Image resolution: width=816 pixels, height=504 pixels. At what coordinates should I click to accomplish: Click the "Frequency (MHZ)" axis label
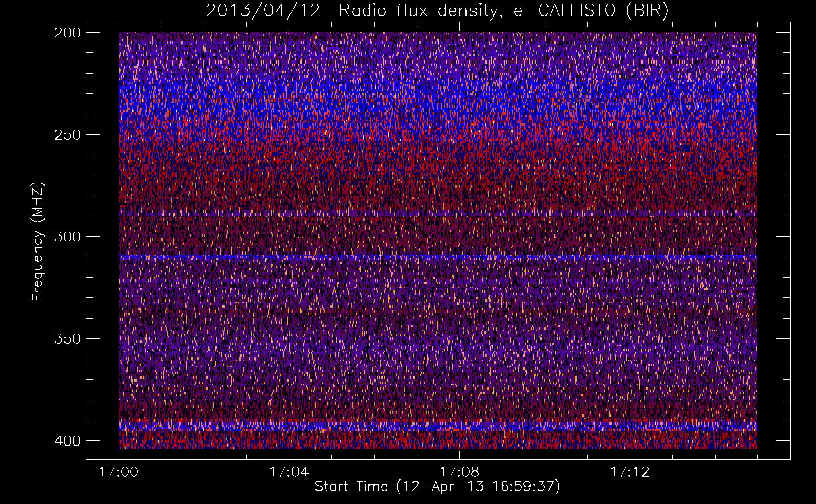point(38,242)
